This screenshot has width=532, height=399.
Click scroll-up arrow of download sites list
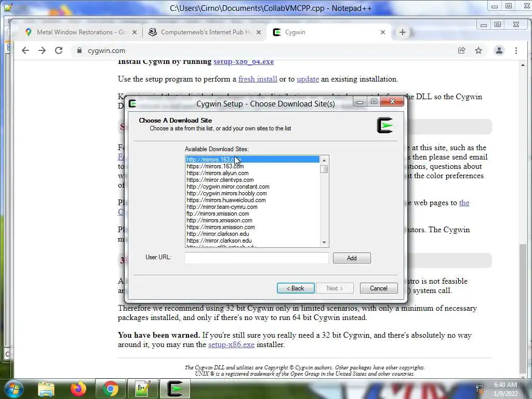point(324,160)
